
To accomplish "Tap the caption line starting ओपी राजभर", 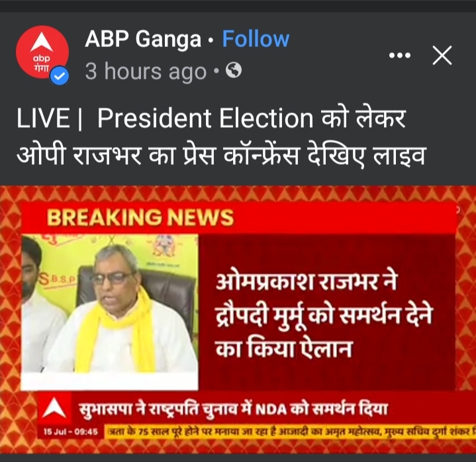I will [221, 154].
